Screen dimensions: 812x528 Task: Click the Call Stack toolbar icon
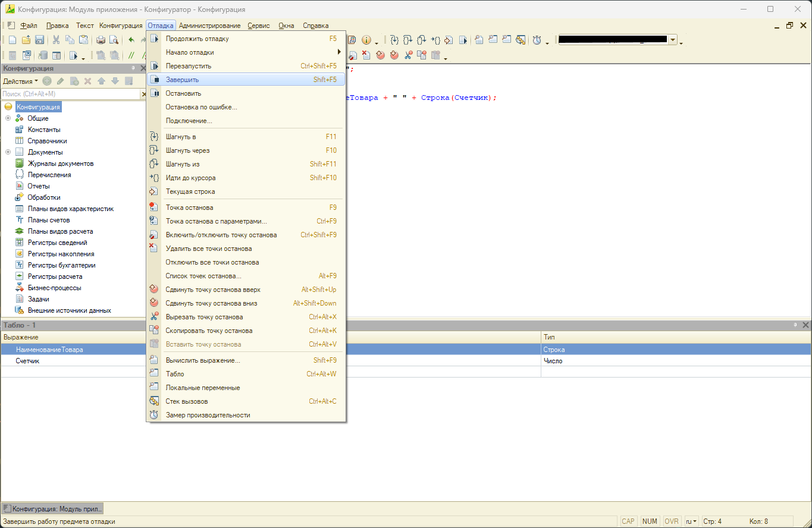(x=521, y=40)
